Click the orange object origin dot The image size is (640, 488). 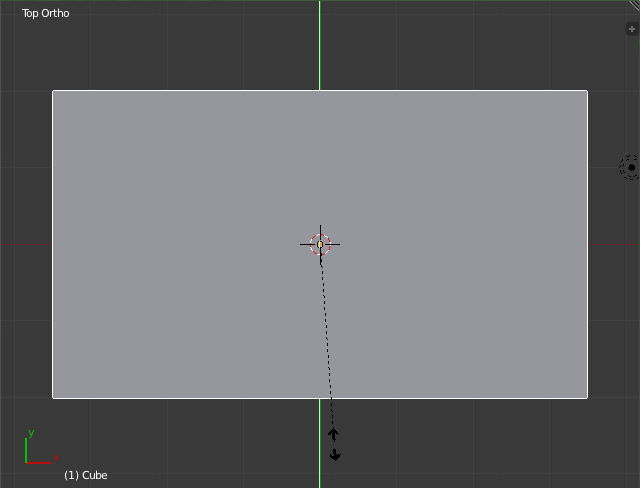320,244
